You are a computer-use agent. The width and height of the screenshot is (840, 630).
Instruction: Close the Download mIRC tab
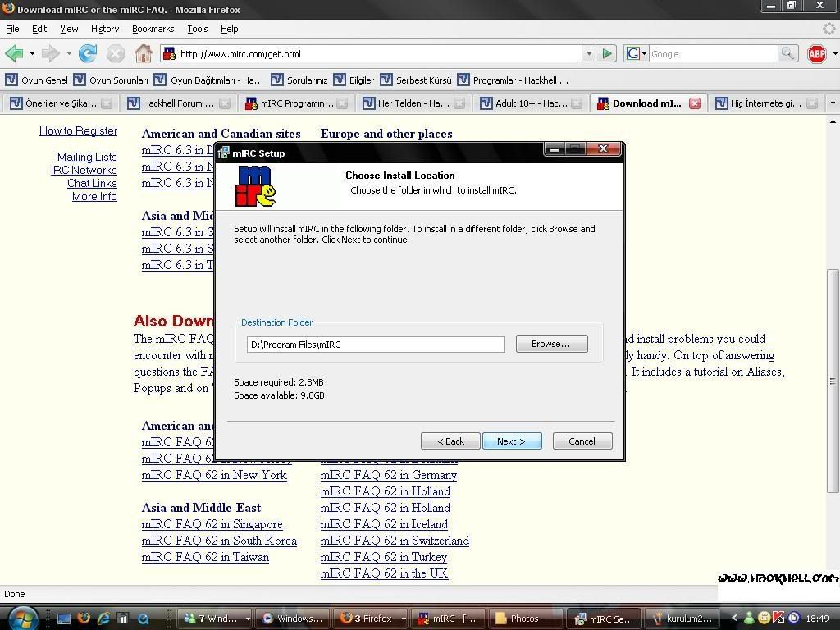pyautogui.click(x=694, y=103)
